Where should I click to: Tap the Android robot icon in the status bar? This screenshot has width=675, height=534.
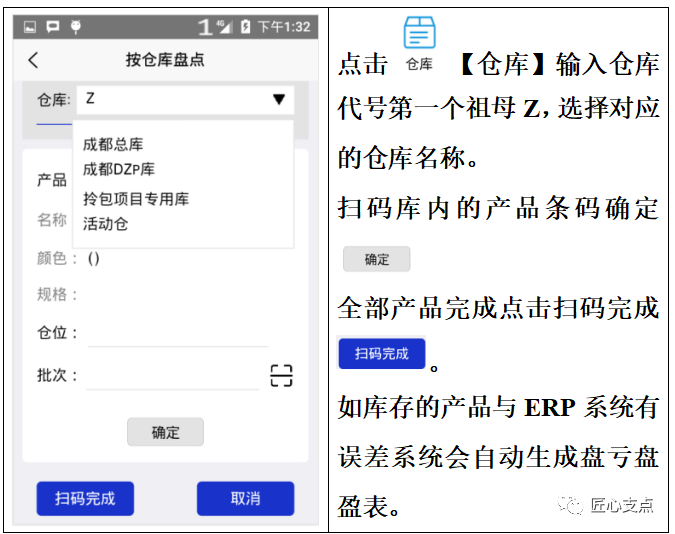75,27
